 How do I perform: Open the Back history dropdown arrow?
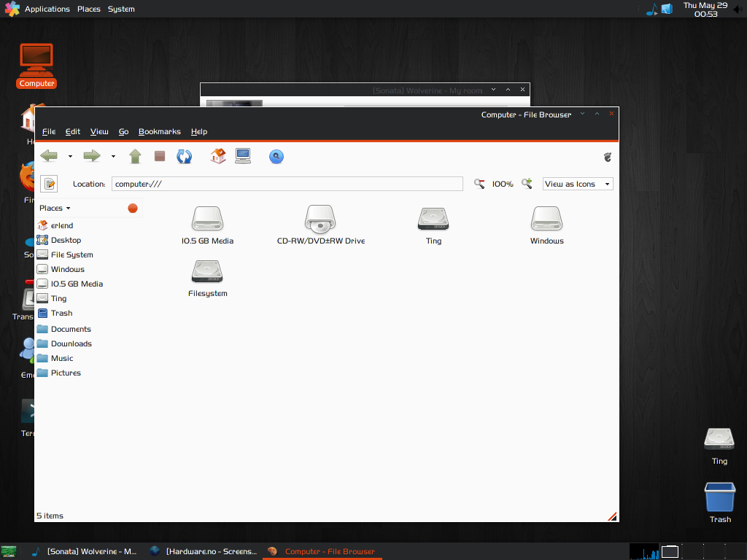click(70, 156)
